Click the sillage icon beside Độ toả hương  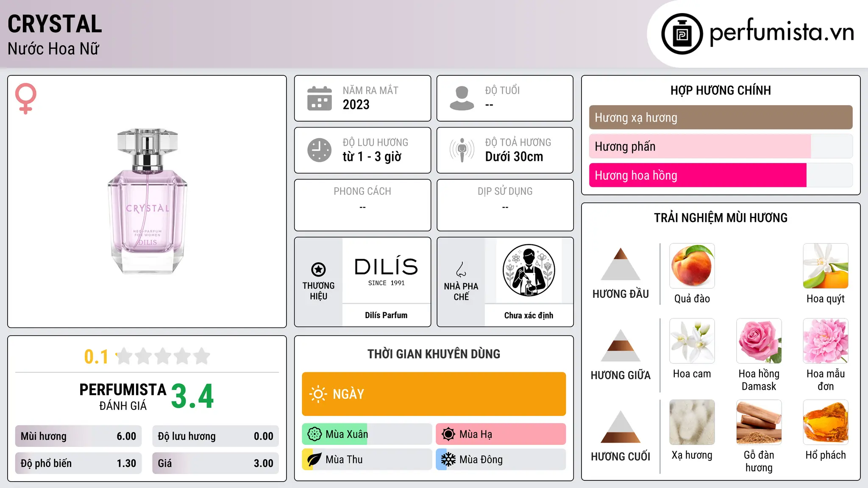(x=462, y=150)
